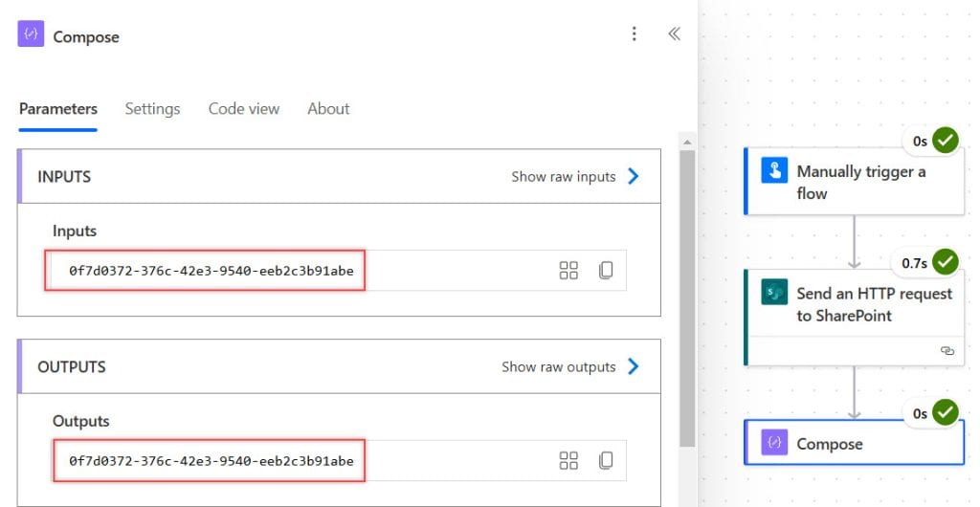Copy the Outputs value to clipboard
980x507 pixels.
606,461
